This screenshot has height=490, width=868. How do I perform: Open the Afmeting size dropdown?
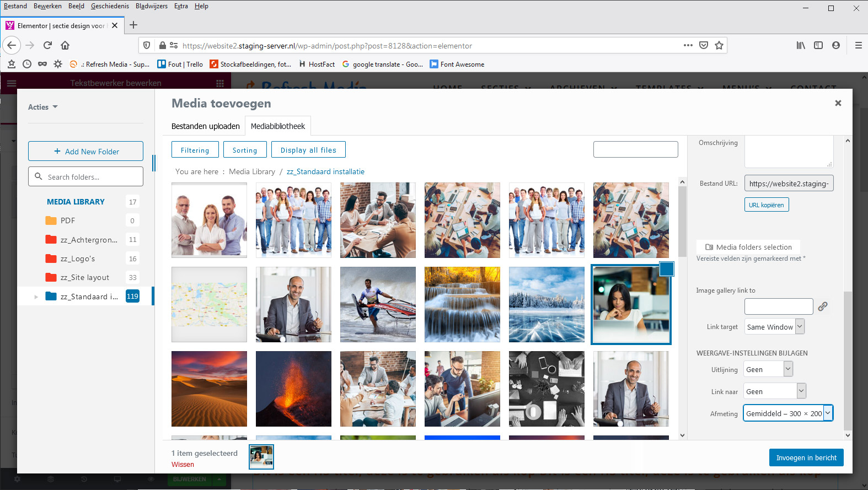tap(787, 413)
